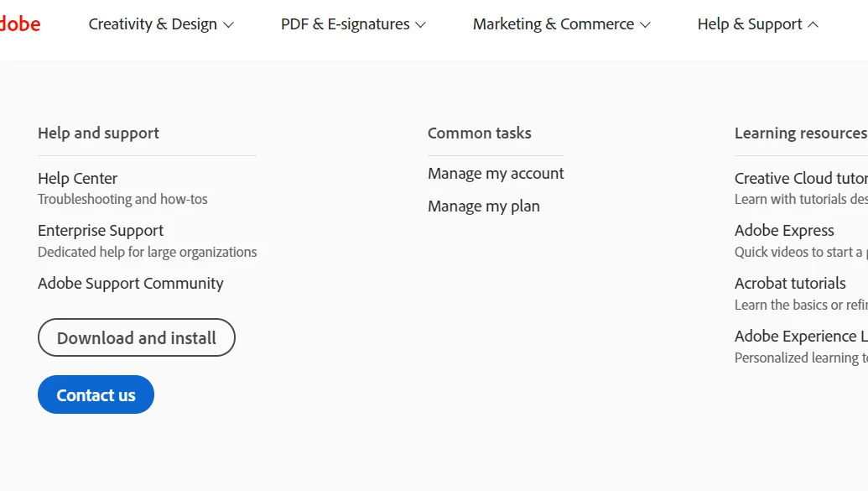Choose Adobe Express under Learning resources

[784, 230]
